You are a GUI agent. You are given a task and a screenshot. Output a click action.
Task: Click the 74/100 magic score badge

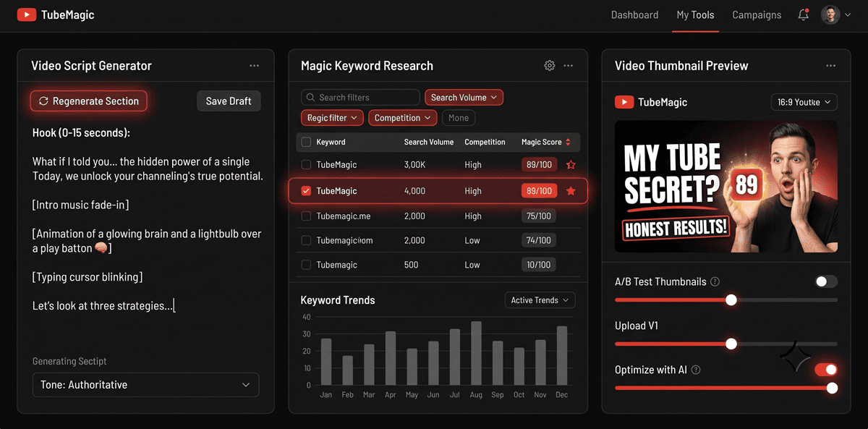coord(539,240)
